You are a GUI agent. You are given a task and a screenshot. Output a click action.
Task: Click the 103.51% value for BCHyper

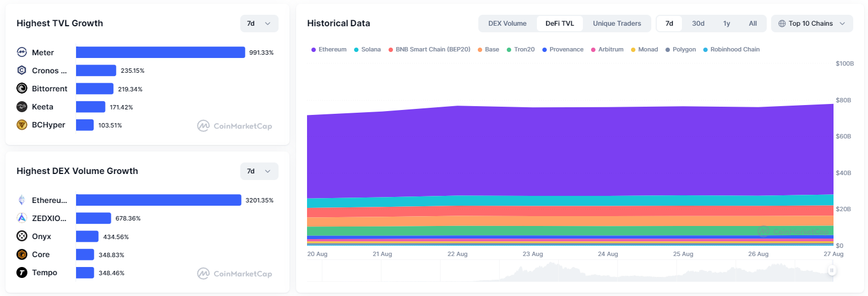110,125
